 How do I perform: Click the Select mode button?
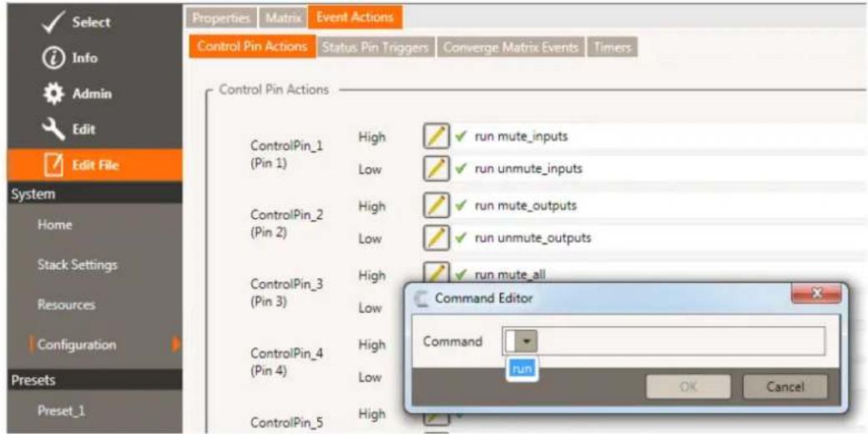coord(94,23)
